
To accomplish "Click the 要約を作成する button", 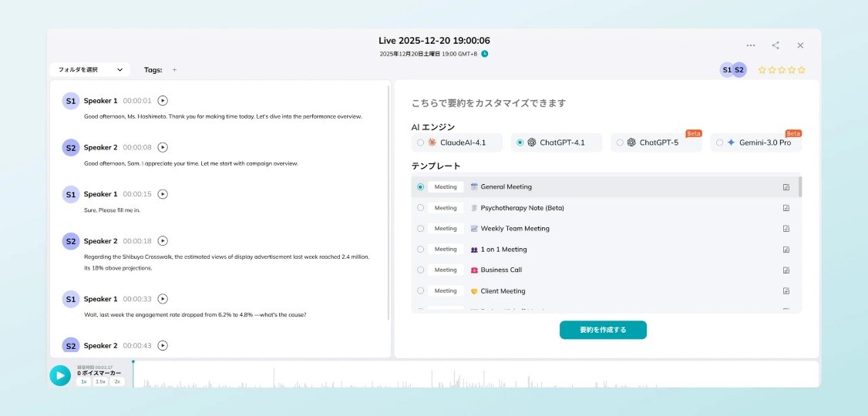I will pyautogui.click(x=603, y=330).
